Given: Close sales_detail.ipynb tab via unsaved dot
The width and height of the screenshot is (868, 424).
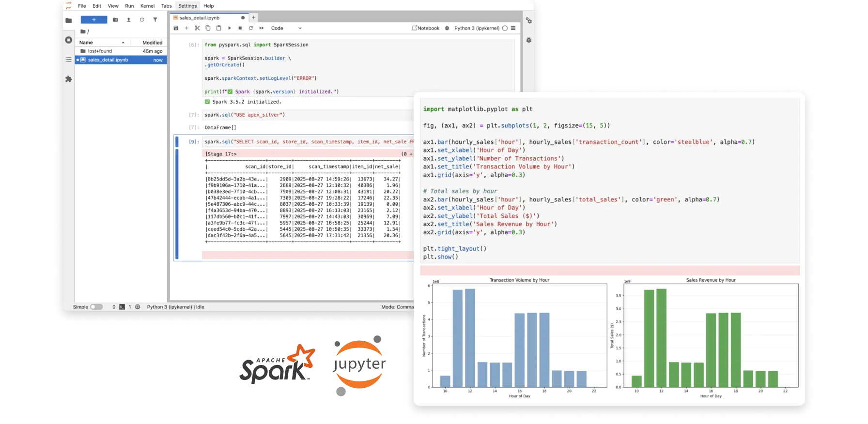Looking at the screenshot, I should click(243, 18).
